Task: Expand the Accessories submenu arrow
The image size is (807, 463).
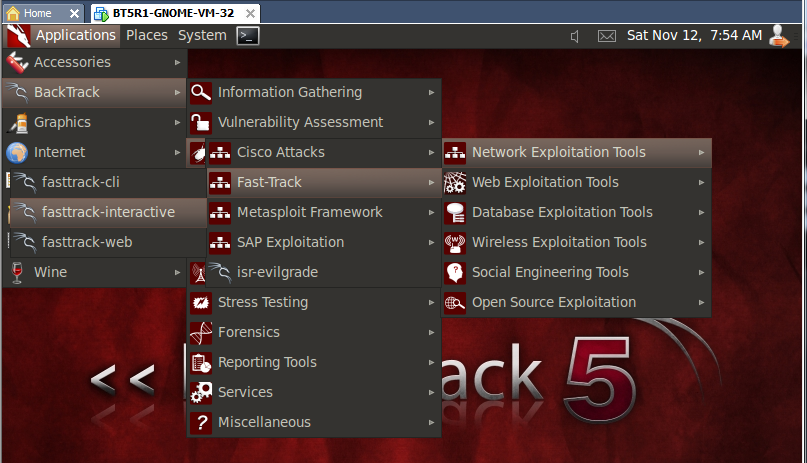Action: point(177,62)
